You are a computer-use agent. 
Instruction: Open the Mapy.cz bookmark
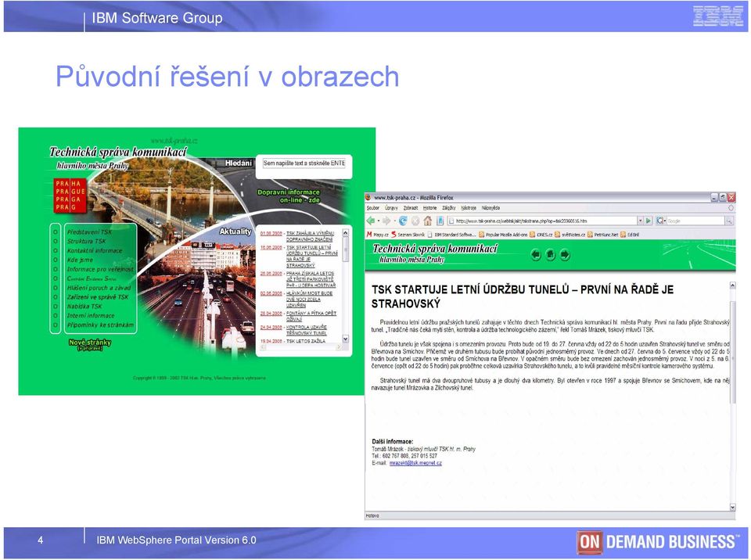pos(377,235)
